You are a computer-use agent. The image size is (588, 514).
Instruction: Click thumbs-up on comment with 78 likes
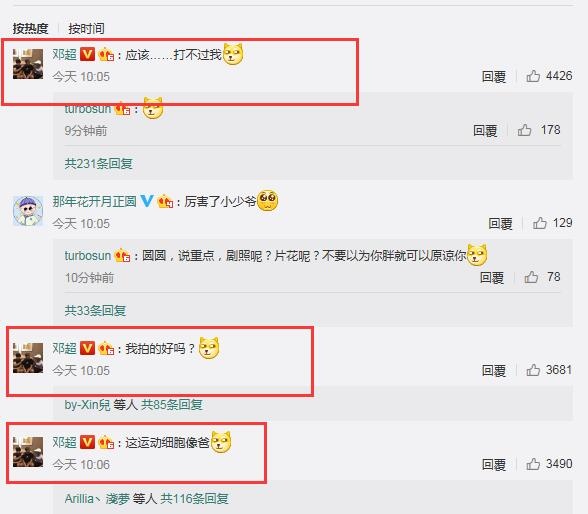[x=531, y=277]
